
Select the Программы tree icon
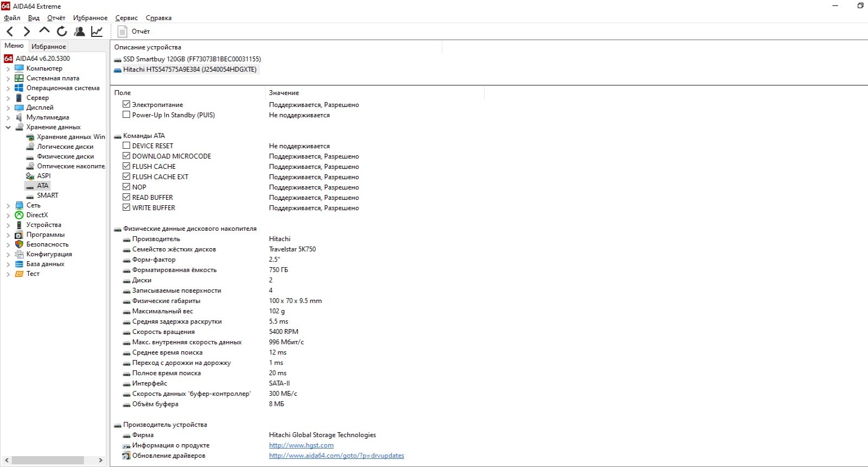(19, 235)
